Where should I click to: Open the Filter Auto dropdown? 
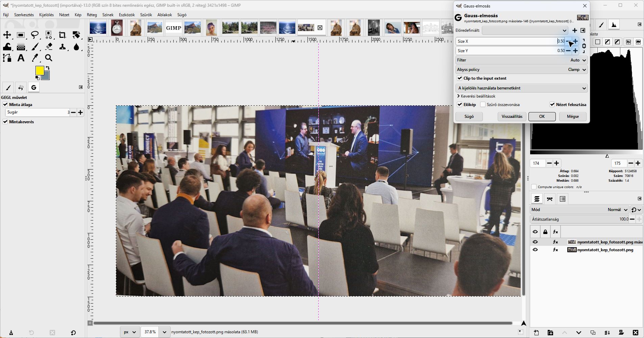(521, 60)
